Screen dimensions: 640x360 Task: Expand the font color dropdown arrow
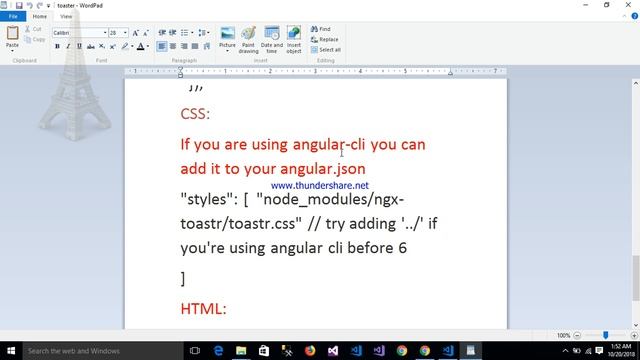coord(148,47)
